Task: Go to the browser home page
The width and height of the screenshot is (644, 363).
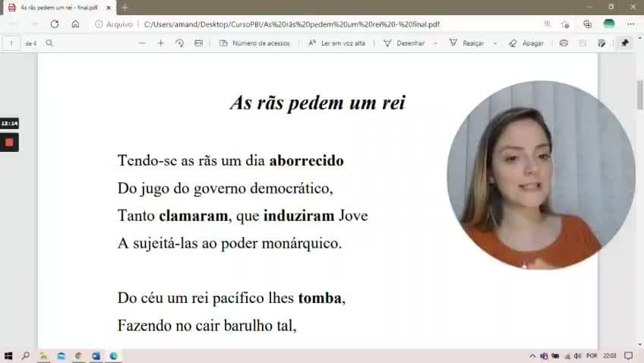Action: [76, 24]
